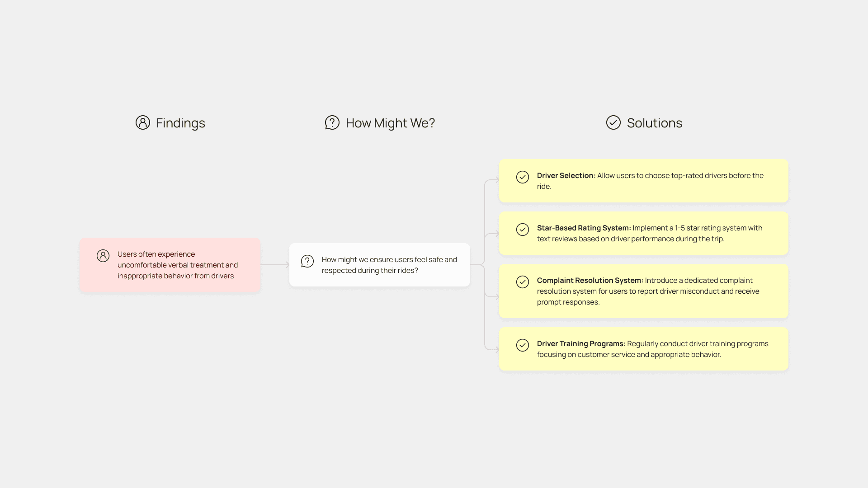Image resolution: width=868 pixels, height=488 pixels.
Task: Click the question icon inside the white card
Action: (x=307, y=261)
